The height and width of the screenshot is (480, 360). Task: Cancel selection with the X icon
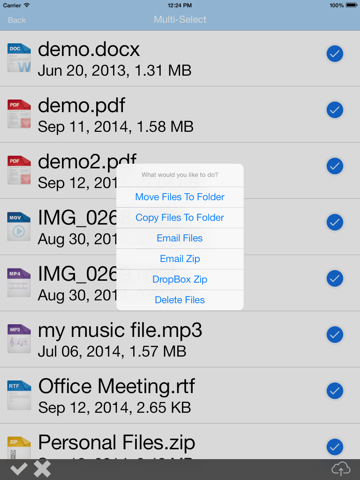tap(42, 469)
